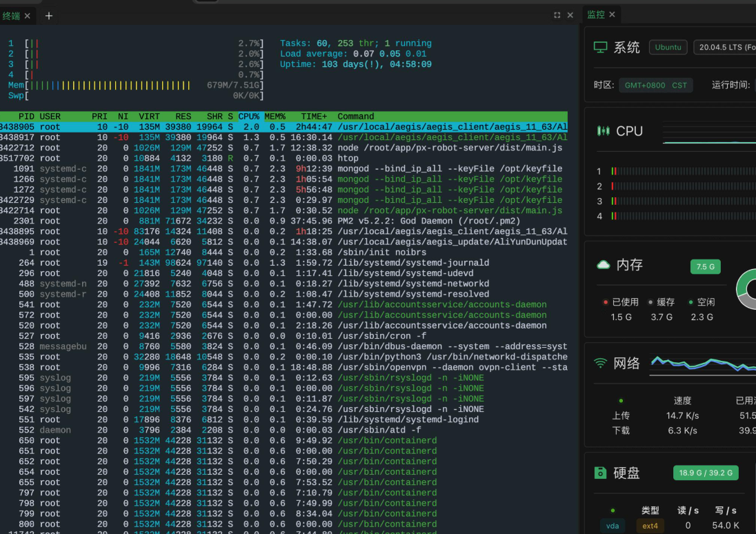Select the PM2 God Daemon process row
This screenshot has height=534, width=756.
pyautogui.click(x=283, y=221)
